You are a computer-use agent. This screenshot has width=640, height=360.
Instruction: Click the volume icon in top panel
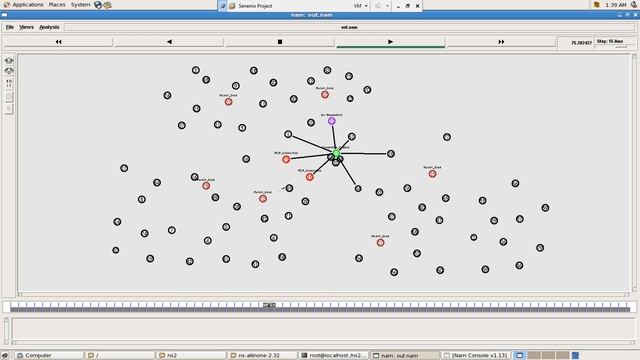pyautogui.click(x=634, y=4)
